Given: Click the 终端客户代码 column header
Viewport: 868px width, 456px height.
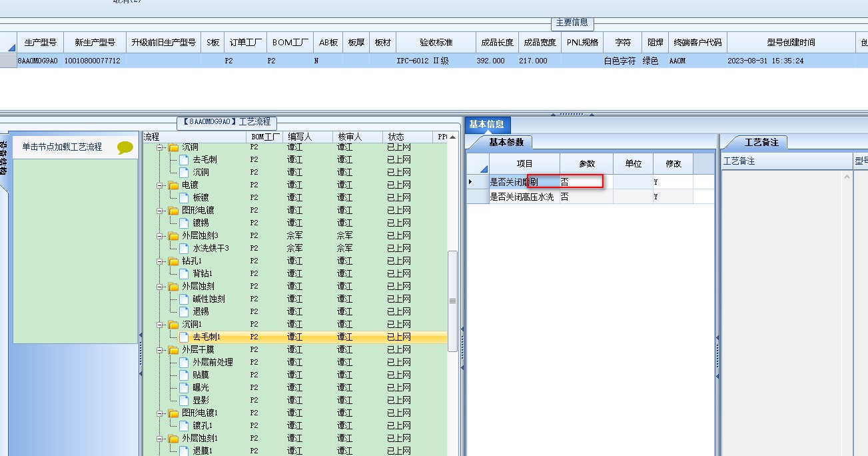Looking at the screenshot, I should [x=697, y=43].
